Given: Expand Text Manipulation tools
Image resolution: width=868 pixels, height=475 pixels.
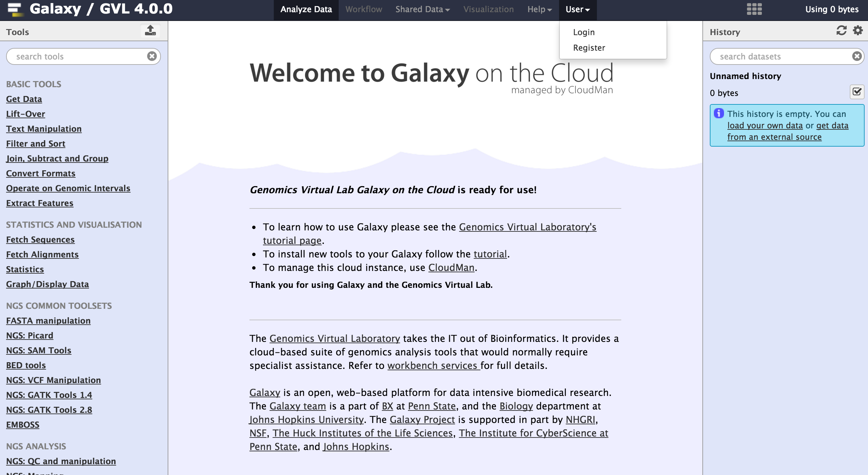Looking at the screenshot, I should point(44,129).
